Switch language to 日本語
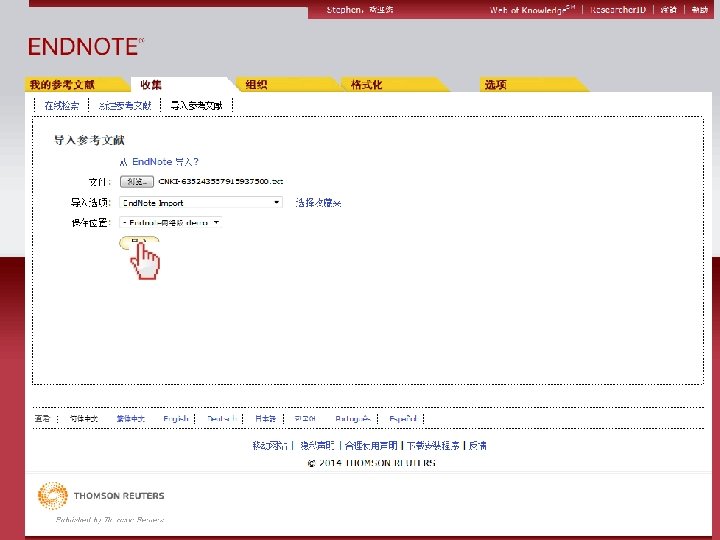 [x=265, y=418]
